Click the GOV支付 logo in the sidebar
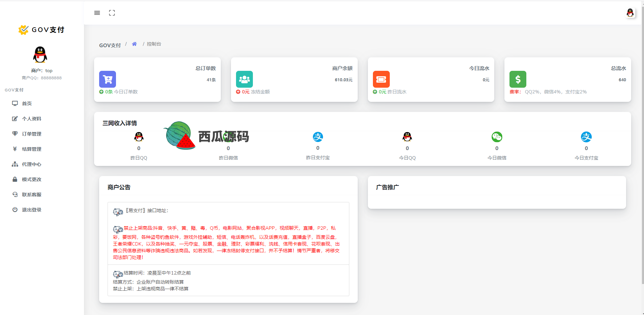This screenshot has height=315, width=644. point(41,30)
